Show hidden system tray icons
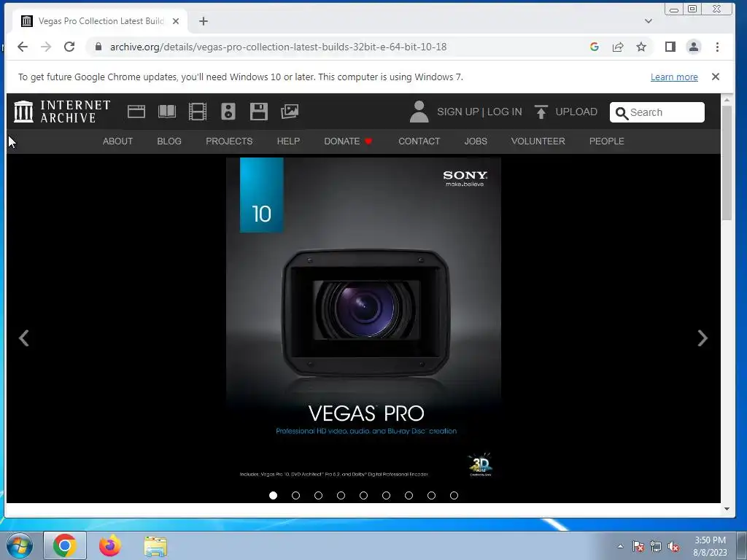 coord(620,546)
